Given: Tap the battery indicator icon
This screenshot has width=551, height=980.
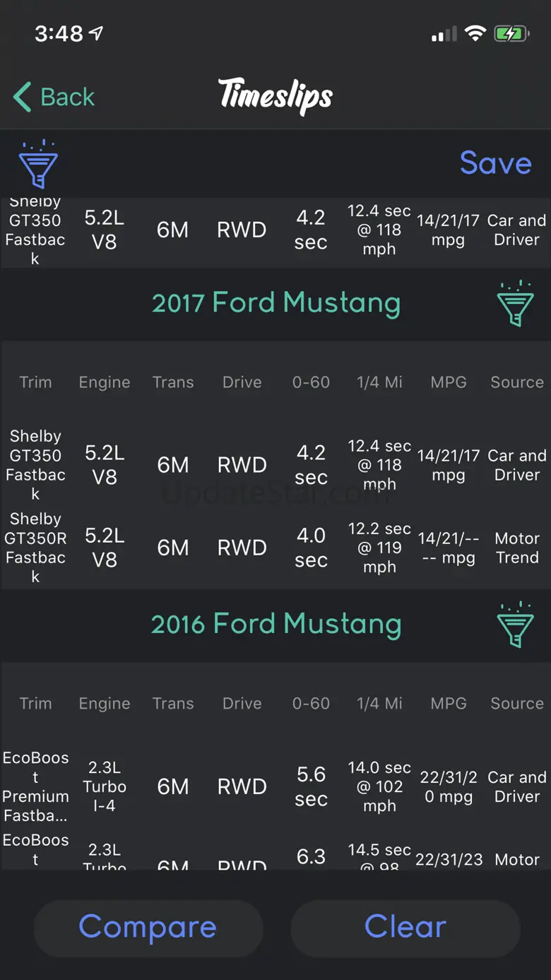Looking at the screenshot, I should tap(511, 33).
